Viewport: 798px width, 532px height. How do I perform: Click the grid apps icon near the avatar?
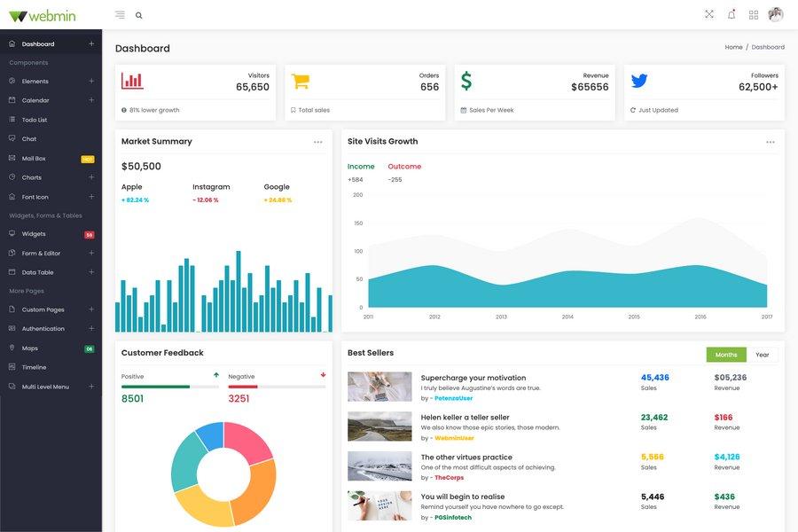pyautogui.click(x=750, y=12)
